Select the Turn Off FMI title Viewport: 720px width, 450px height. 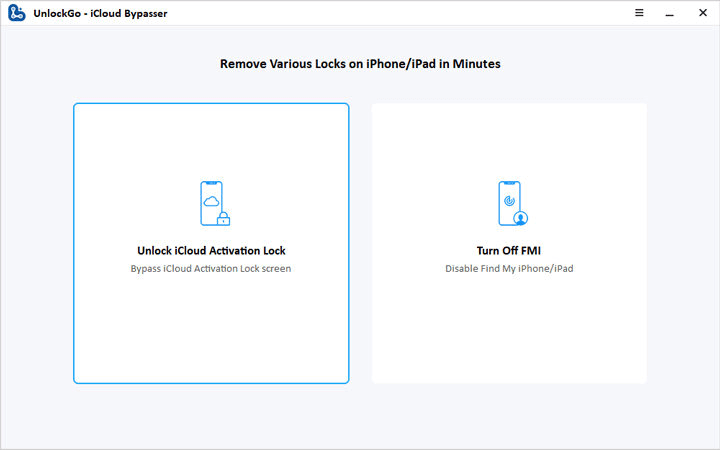(509, 251)
